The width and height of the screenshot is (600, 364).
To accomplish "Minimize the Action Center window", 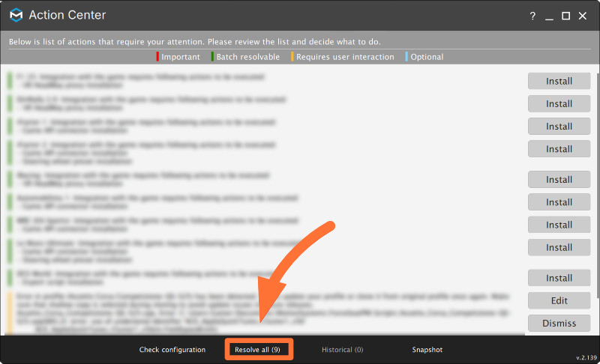I will (x=549, y=16).
